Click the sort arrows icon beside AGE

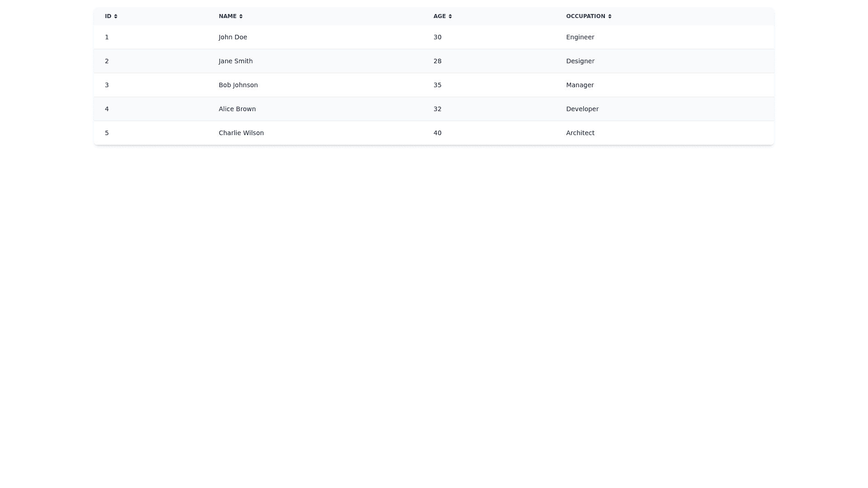pyautogui.click(x=450, y=16)
